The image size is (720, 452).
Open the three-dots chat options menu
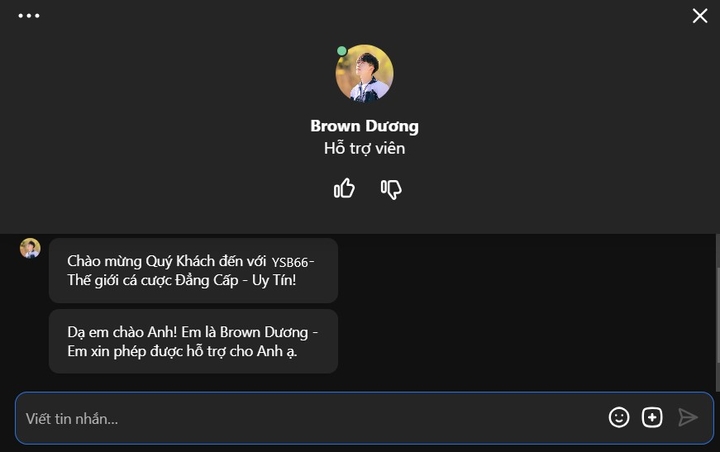pos(29,16)
